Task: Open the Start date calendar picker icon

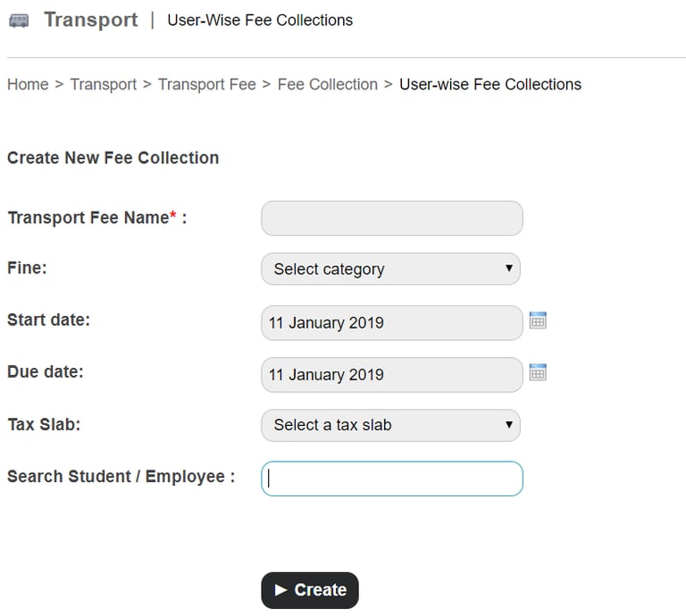Action: [538, 320]
